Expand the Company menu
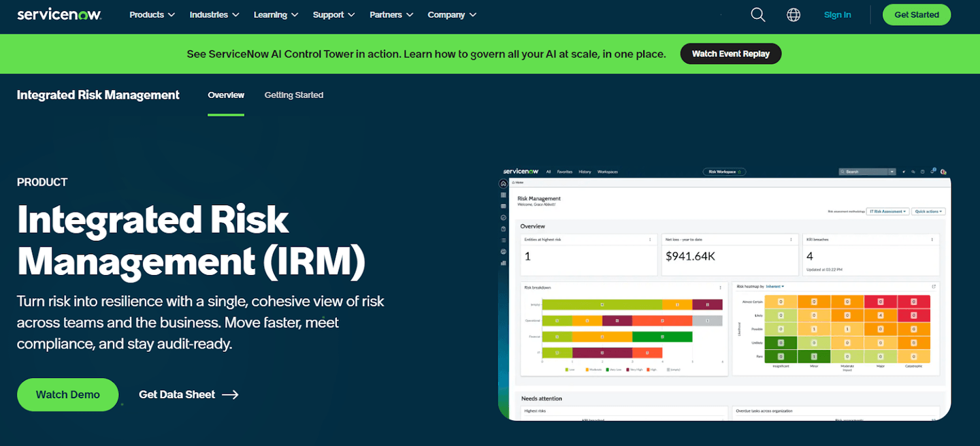Viewport: 980px width, 446px height. pyautogui.click(x=452, y=15)
